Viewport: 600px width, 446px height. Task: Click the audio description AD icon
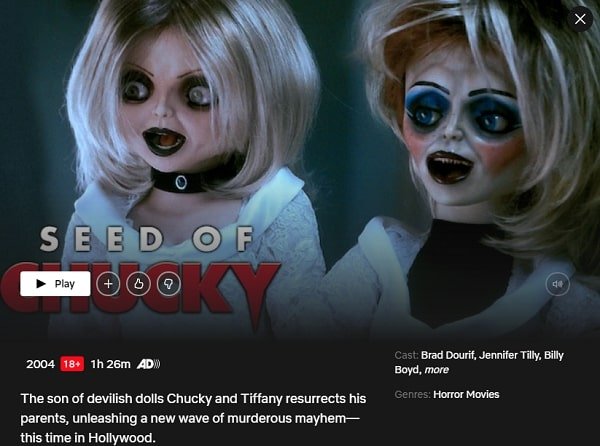click(x=148, y=364)
